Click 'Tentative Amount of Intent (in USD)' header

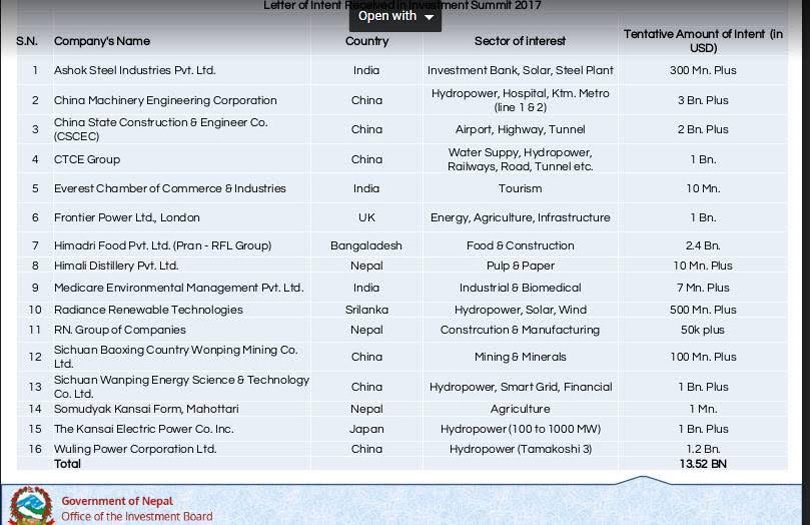703,41
